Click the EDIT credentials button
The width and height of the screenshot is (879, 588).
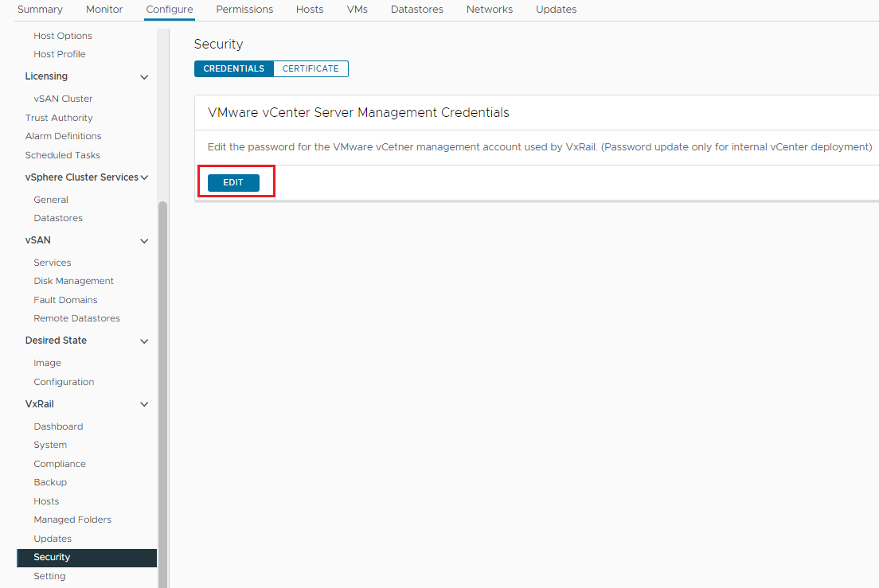pyautogui.click(x=233, y=182)
